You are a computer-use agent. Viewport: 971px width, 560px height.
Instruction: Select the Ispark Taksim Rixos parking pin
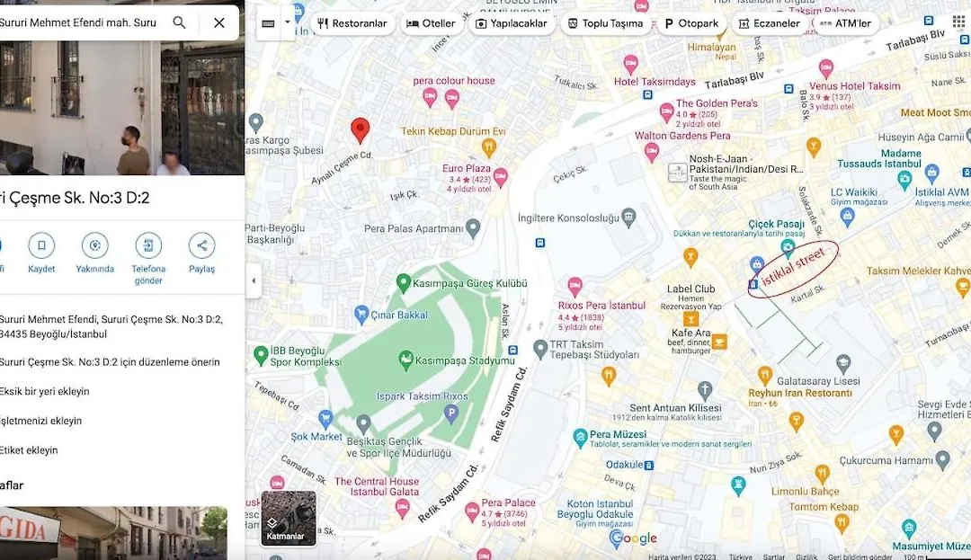tap(451, 413)
